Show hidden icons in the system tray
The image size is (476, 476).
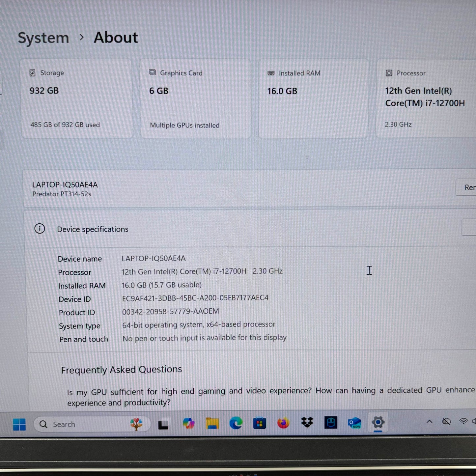pos(429,422)
